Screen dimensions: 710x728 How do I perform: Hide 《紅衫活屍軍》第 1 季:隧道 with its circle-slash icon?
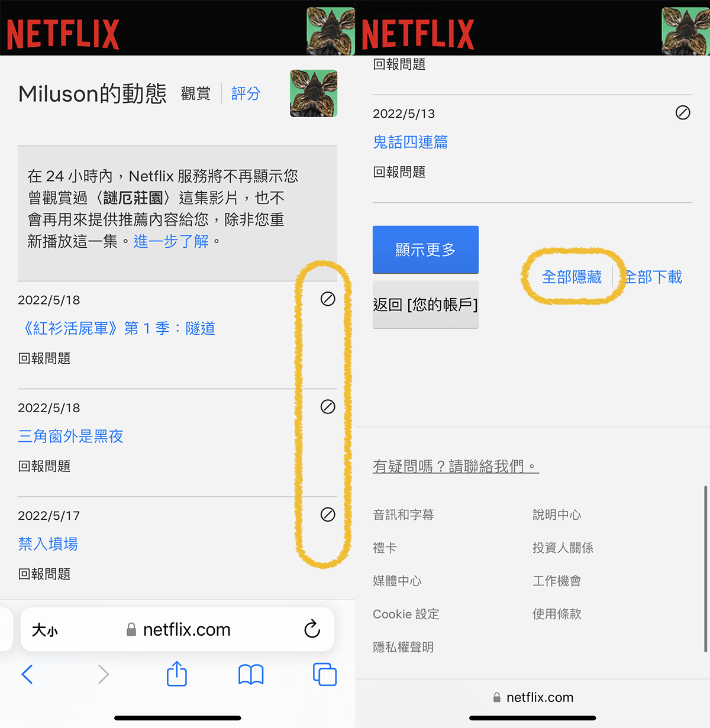pyautogui.click(x=328, y=299)
